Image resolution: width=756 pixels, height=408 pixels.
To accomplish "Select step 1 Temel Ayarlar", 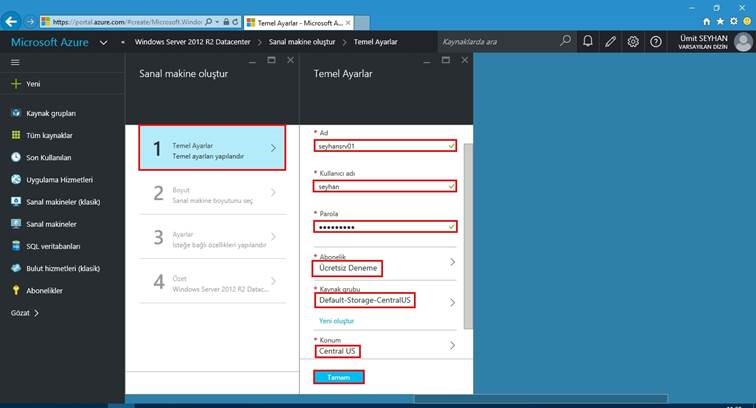I will pos(212,148).
